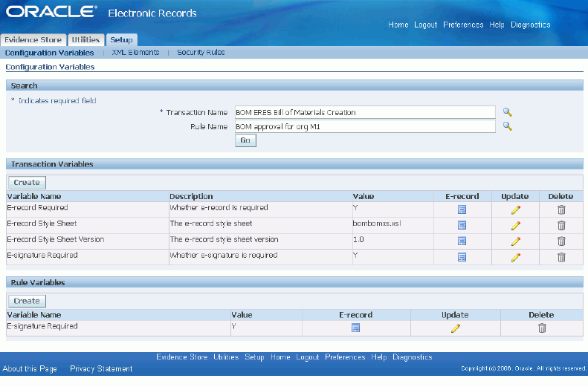Screen dimensions: 588x387
Task: Click the Go search button
Action: pos(245,140)
